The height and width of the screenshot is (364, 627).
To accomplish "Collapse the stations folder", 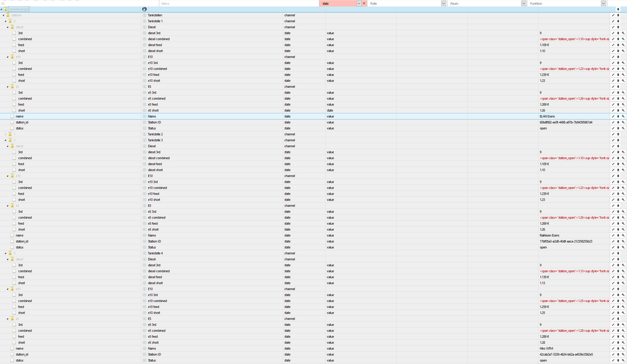I will tap(4, 15).
